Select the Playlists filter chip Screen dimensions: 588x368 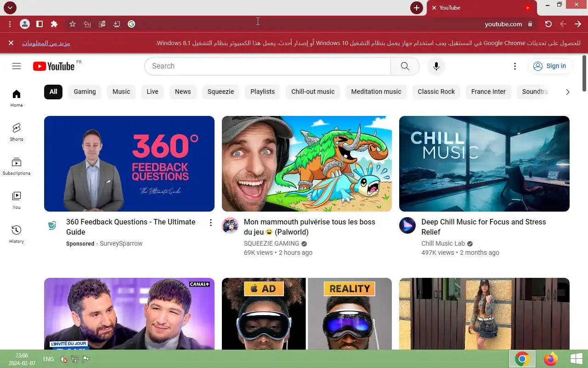pos(263,92)
